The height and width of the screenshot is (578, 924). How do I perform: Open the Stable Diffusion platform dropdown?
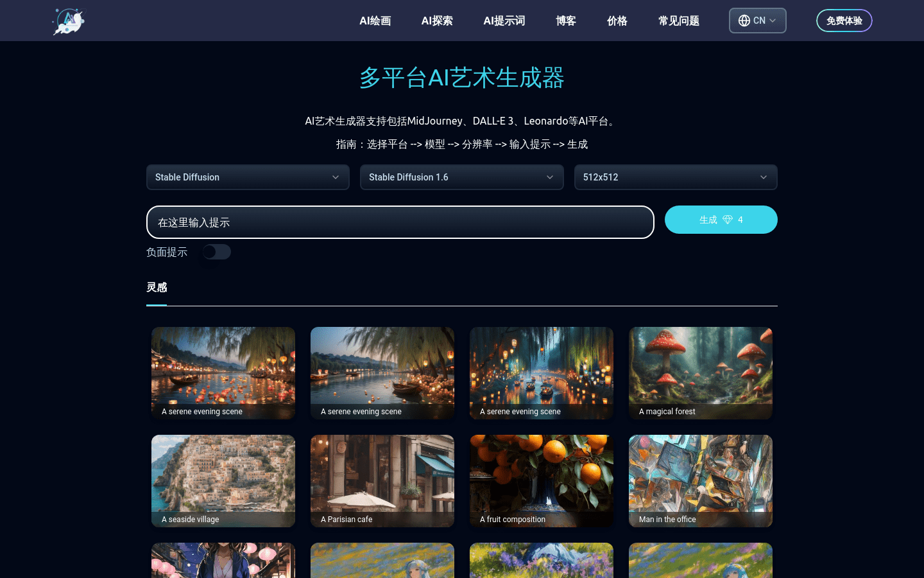click(x=248, y=177)
